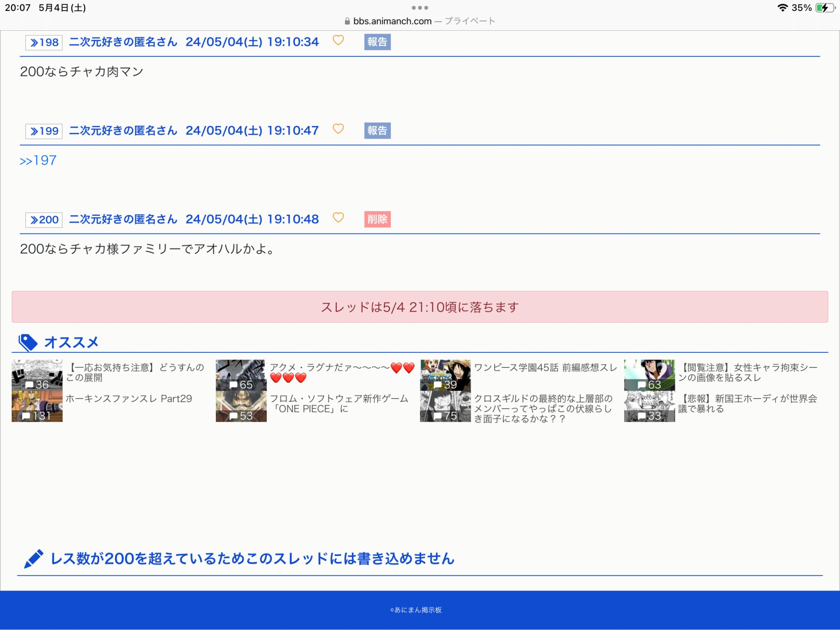840x630 pixels.
Task: Open the ホーキンスファンスレ Part29 thread
Action: (x=129, y=399)
